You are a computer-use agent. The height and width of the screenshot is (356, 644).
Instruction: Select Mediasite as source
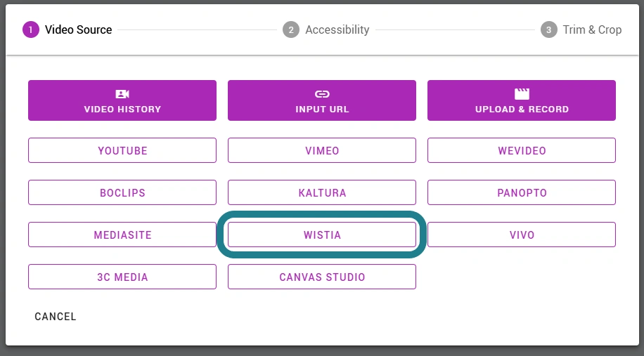[x=122, y=235]
